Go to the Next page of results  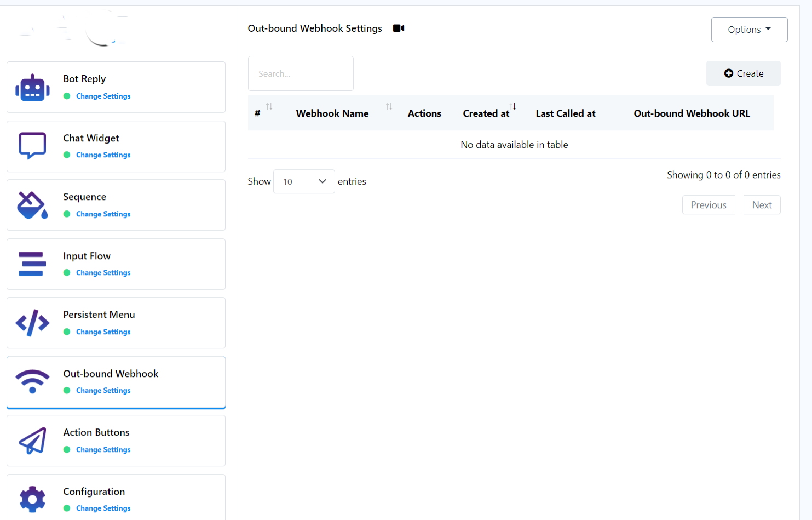coord(762,205)
